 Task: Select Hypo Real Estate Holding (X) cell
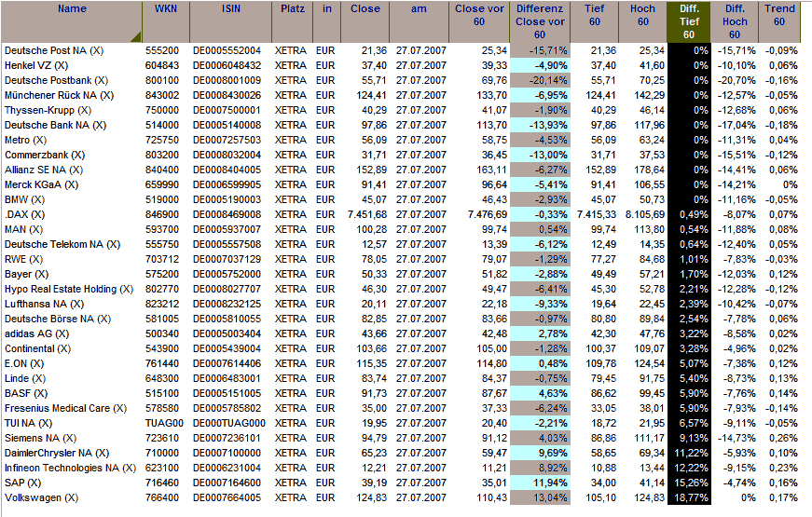click(69, 290)
